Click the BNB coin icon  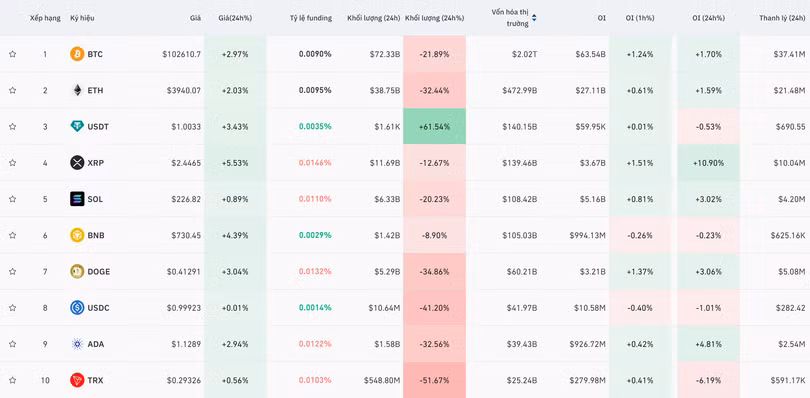click(77, 235)
